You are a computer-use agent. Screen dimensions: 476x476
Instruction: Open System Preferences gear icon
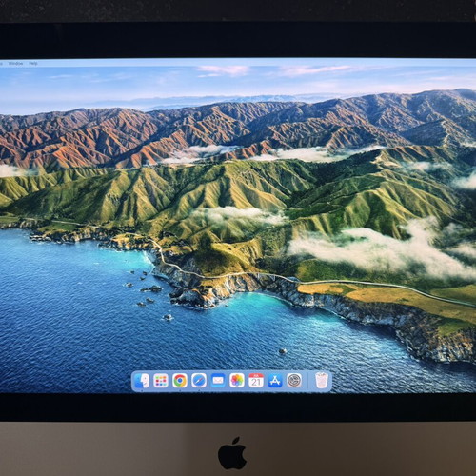tap(294, 381)
